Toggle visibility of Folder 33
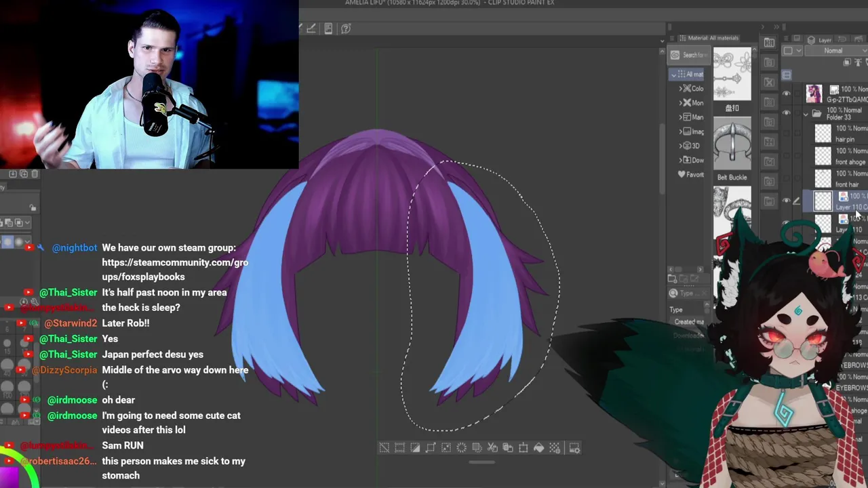The width and height of the screenshot is (868, 488). point(787,113)
